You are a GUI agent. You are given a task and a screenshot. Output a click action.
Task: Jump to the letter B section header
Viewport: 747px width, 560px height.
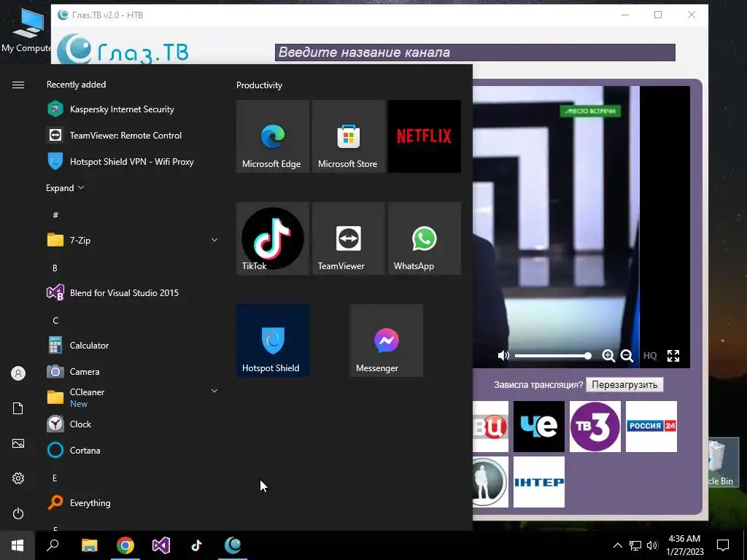55,268
